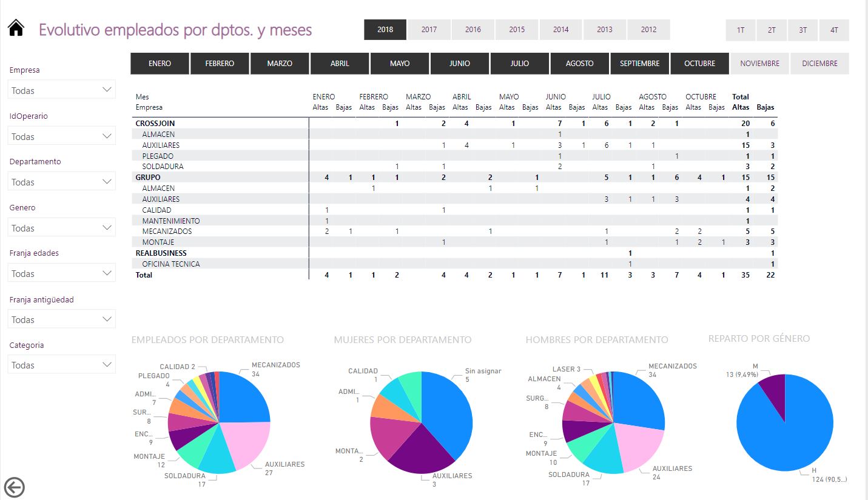The image size is (868, 500).
Task: Deselect the ENERO month slicer
Action: (x=160, y=64)
